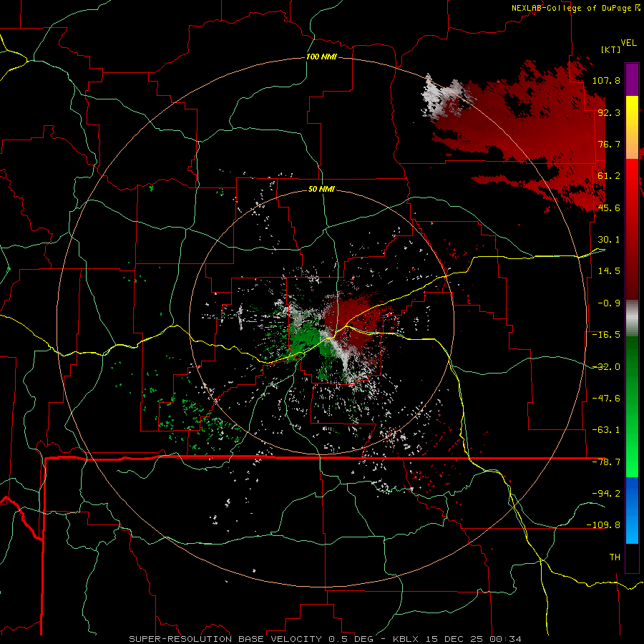
Task: Click the VEL legend title
Action: pos(628,43)
